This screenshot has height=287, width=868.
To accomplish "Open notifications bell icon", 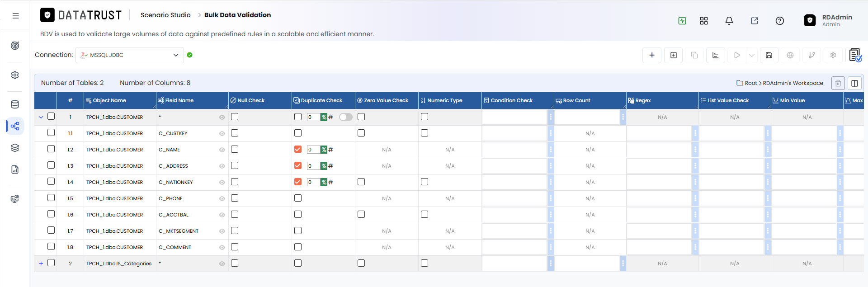I will click(x=729, y=21).
